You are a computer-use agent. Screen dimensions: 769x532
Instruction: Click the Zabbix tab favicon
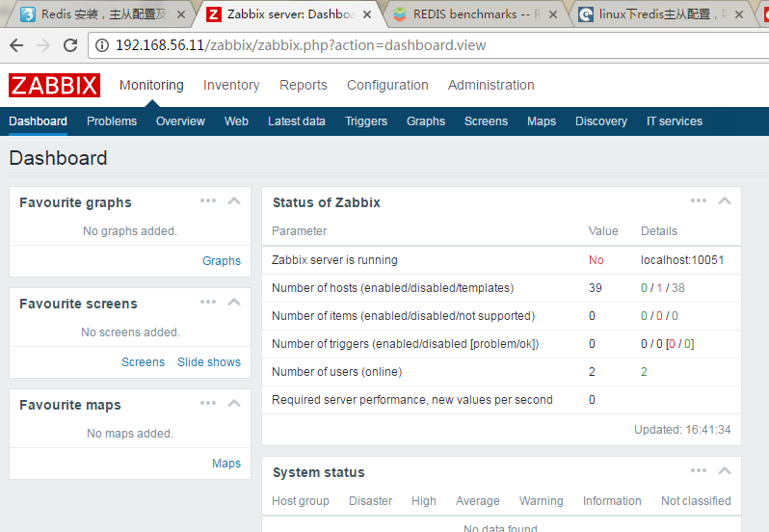click(x=213, y=14)
